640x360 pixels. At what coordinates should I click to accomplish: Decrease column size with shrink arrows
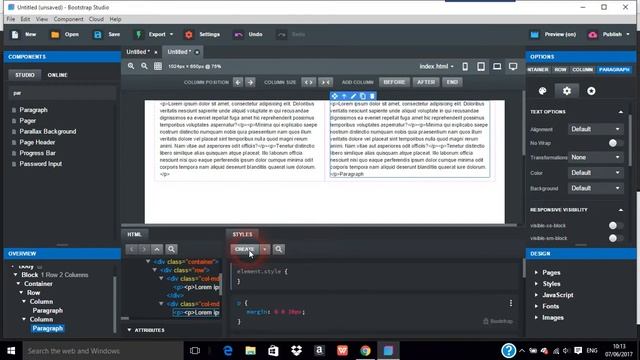(326, 82)
